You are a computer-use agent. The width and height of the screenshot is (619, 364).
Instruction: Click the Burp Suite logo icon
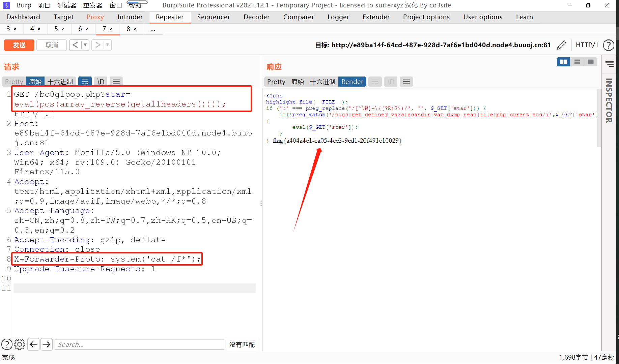6,5
